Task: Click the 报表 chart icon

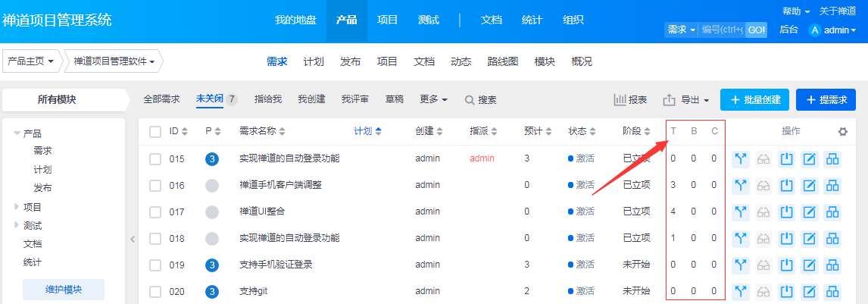Action: click(x=620, y=99)
